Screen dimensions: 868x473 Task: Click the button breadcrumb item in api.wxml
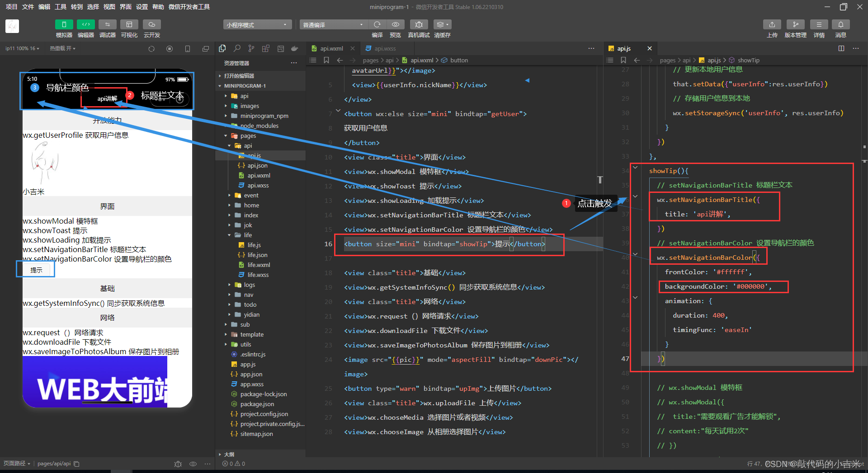[x=455, y=60]
